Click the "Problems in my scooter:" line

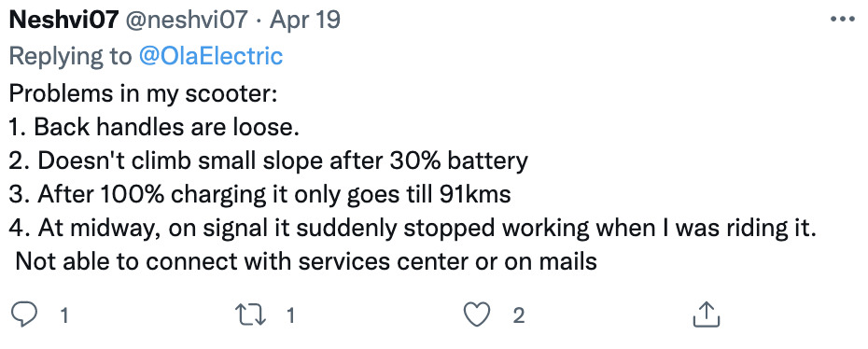[143, 94]
